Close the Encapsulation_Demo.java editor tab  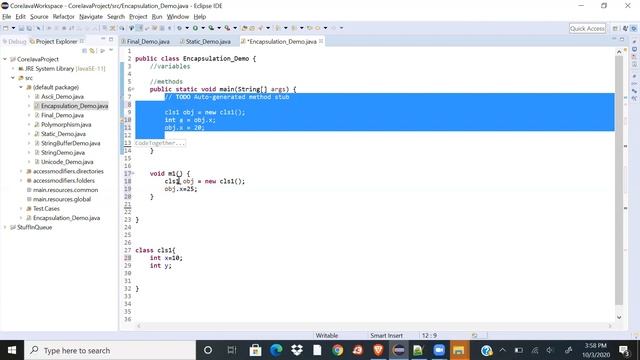(321, 41)
